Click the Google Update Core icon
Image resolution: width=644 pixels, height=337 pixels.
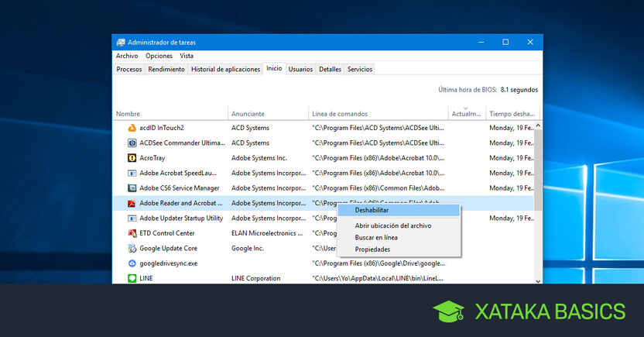point(132,249)
